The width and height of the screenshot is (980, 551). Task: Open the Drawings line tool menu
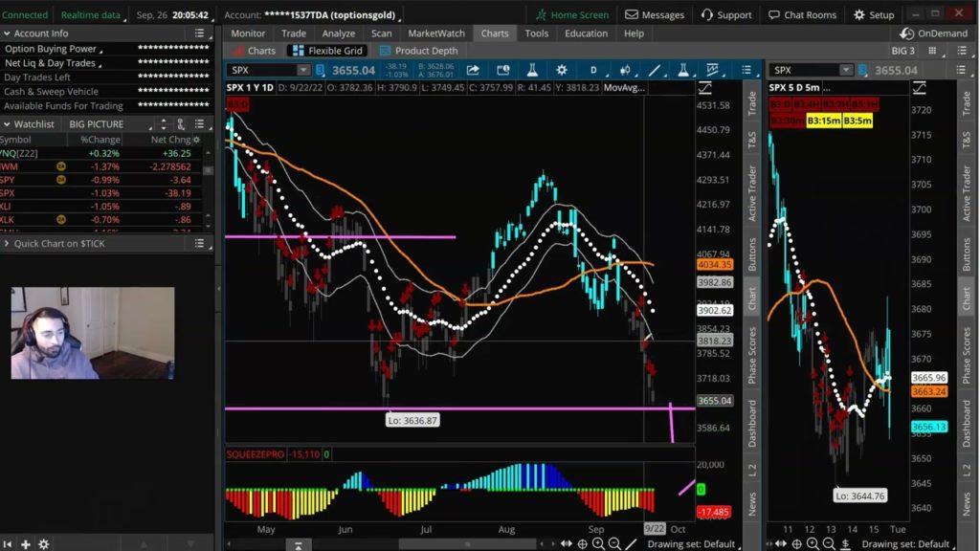point(654,70)
